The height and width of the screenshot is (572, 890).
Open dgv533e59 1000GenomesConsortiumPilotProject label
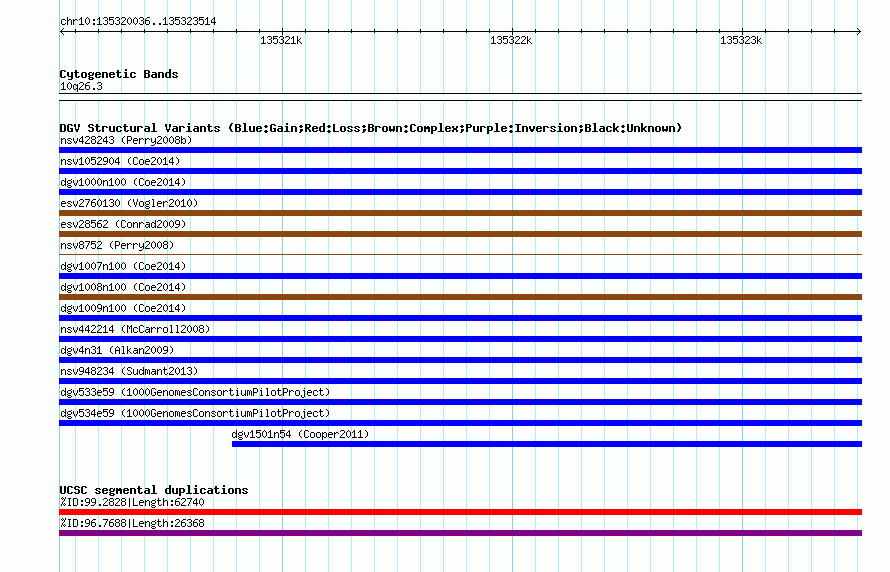(195, 392)
